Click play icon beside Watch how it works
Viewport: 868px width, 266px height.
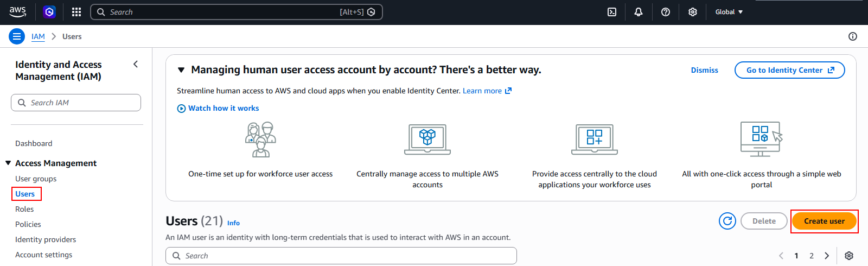[x=181, y=109]
